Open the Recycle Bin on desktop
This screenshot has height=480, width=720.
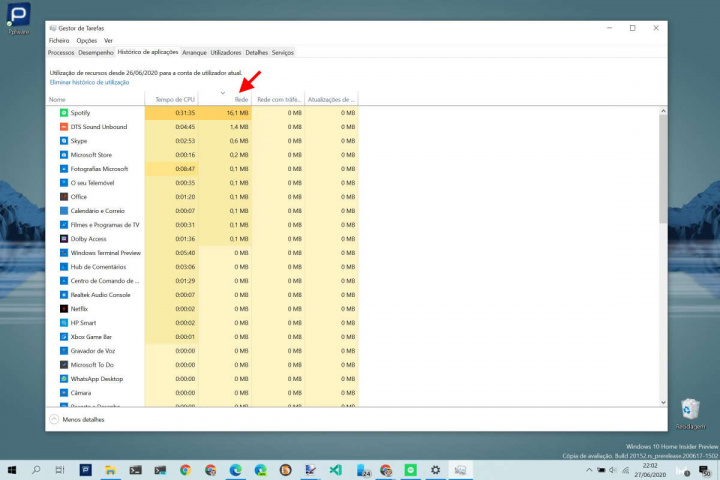click(x=689, y=411)
